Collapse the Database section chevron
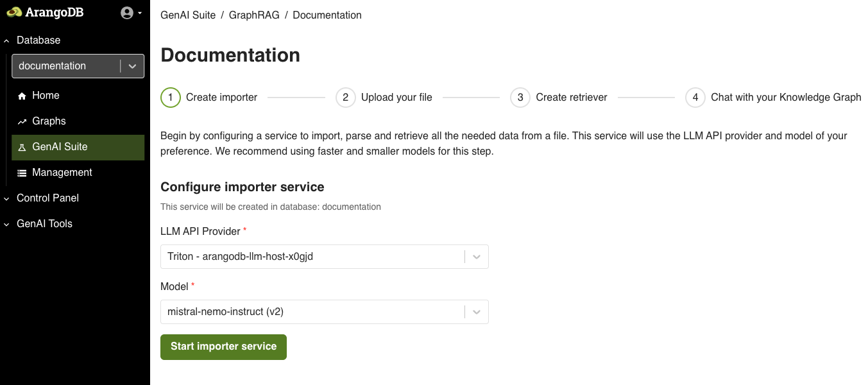The image size is (868, 385). [x=6, y=40]
